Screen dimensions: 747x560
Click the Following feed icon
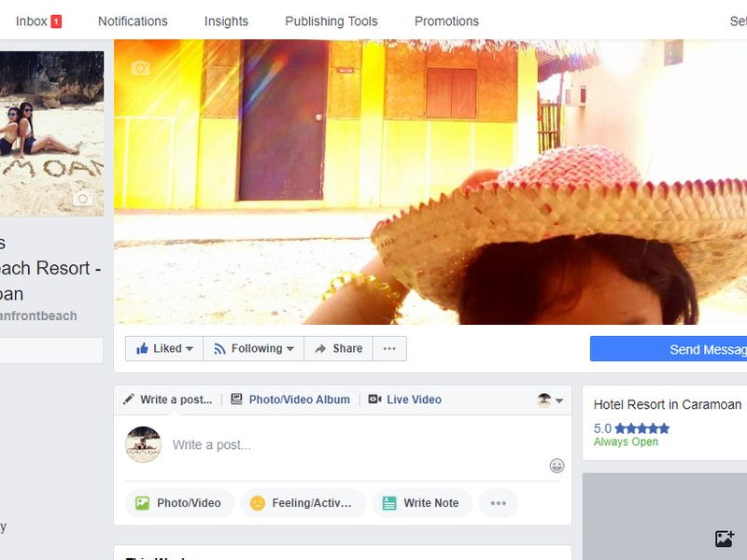click(219, 348)
